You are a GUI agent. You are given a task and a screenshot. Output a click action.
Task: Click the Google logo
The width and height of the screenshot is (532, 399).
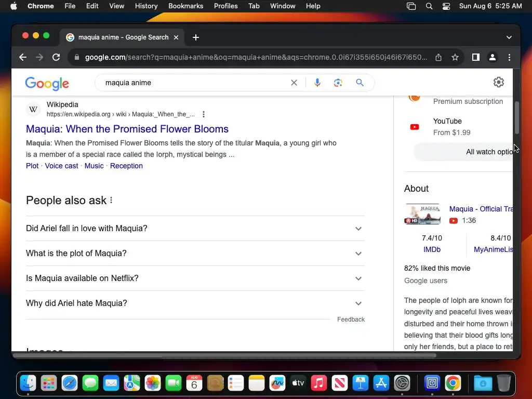(x=47, y=84)
